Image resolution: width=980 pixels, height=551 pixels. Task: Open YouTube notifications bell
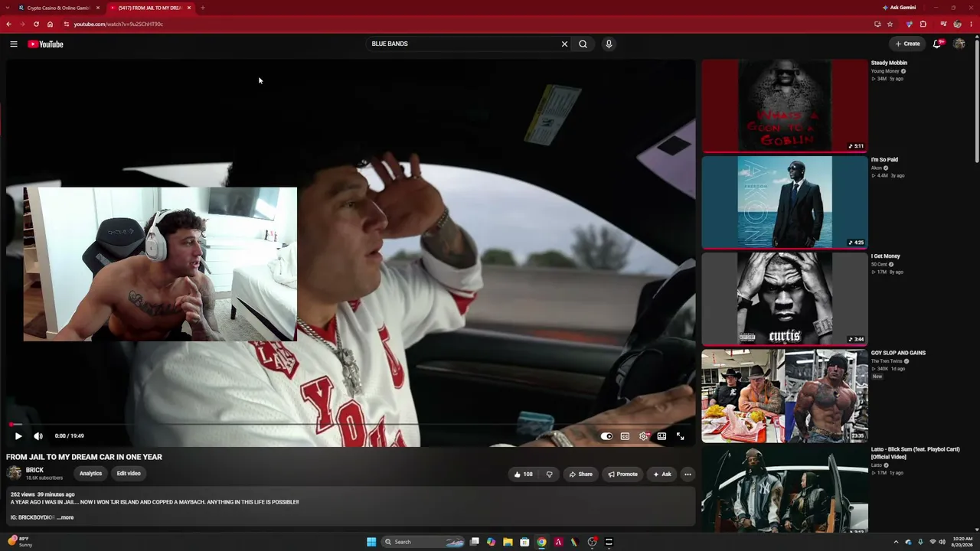[936, 44]
